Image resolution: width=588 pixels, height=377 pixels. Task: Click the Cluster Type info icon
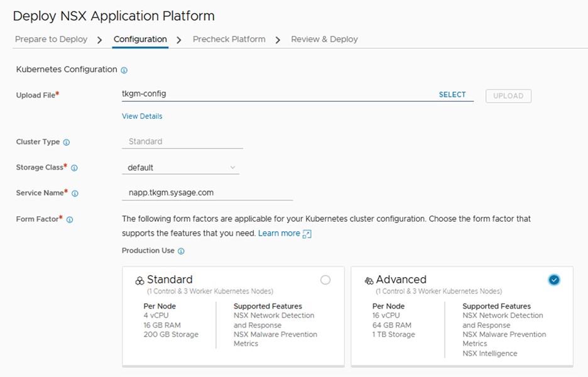click(x=67, y=143)
